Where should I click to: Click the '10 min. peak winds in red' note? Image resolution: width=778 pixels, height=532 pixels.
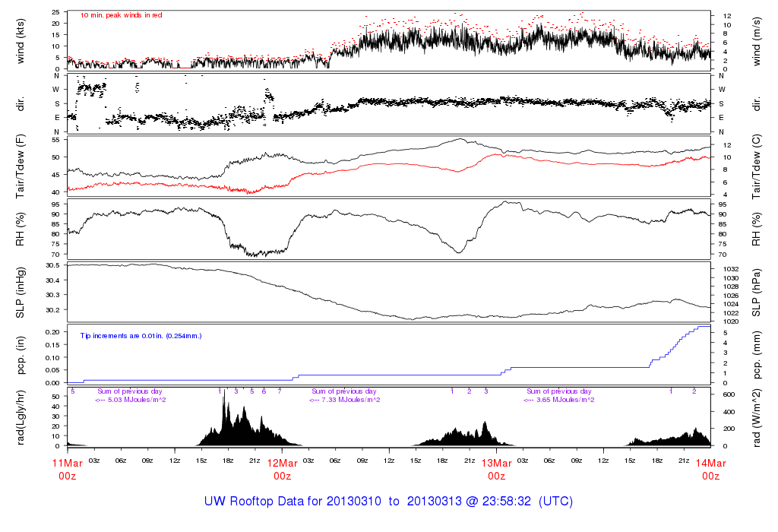click(x=121, y=15)
